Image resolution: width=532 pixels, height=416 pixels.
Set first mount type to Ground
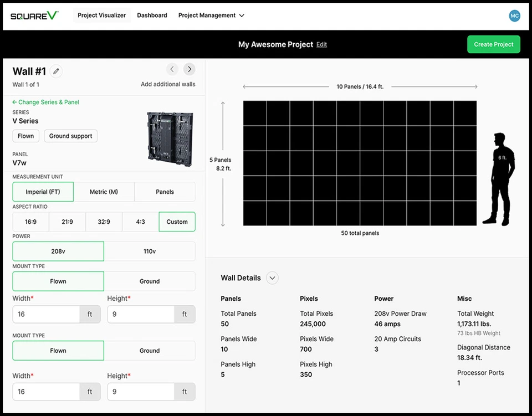[x=150, y=281]
